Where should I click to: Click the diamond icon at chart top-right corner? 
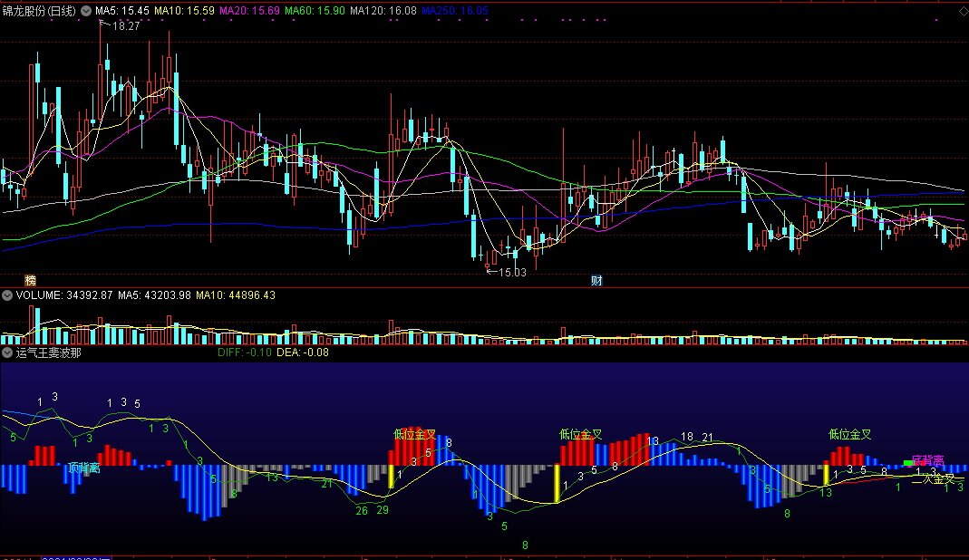[964, 11]
